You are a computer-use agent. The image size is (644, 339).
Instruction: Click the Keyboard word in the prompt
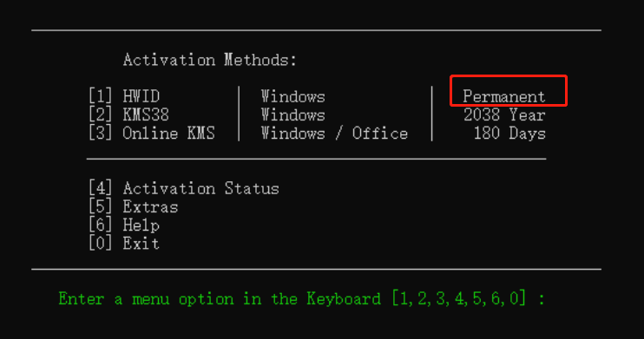(344, 298)
